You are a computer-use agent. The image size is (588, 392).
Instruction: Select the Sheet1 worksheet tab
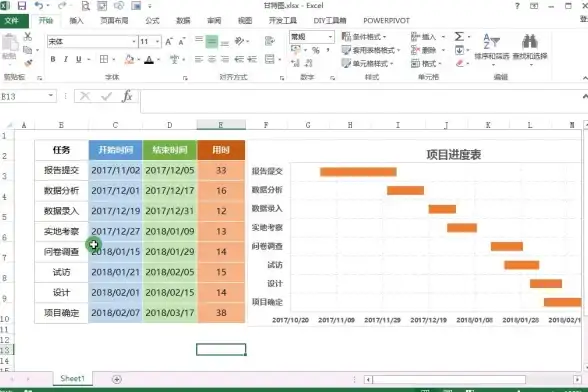(73, 378)
